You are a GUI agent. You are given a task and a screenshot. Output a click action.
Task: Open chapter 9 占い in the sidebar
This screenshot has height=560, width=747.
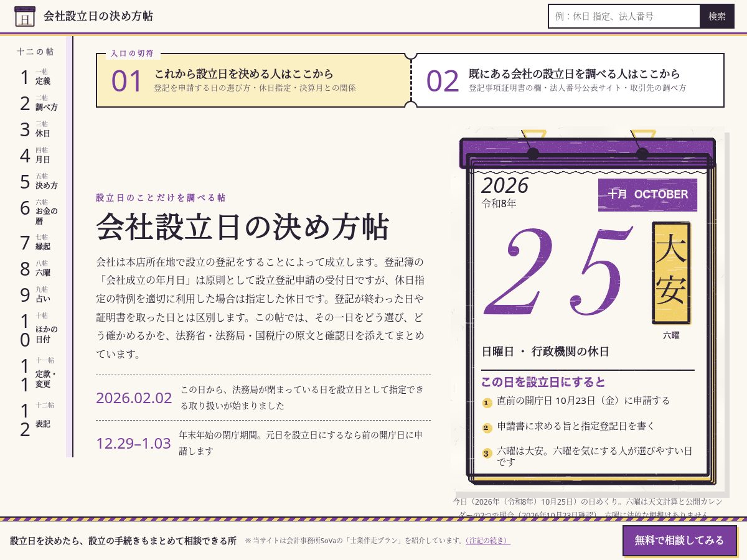(x=39, y=294)
